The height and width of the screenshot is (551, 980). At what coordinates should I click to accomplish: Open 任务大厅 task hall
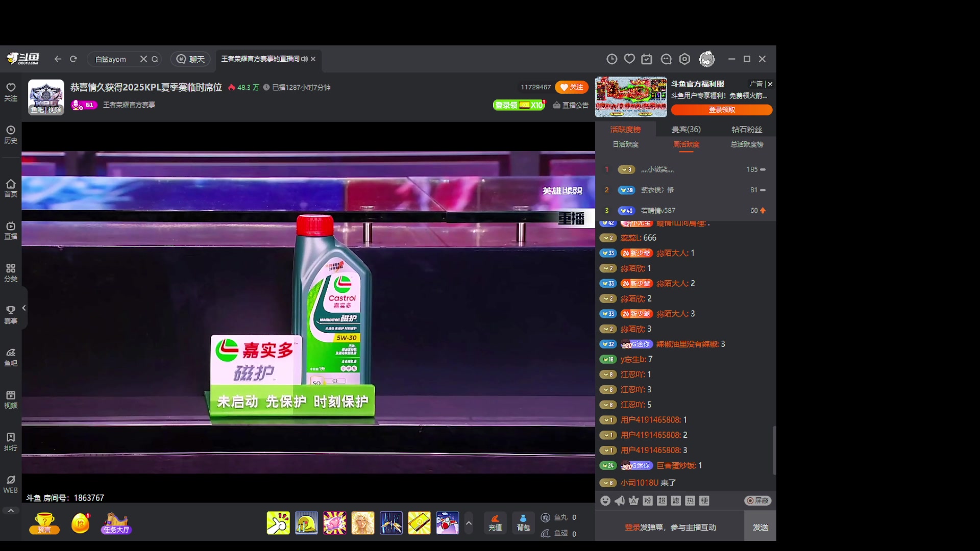point(116,523)
